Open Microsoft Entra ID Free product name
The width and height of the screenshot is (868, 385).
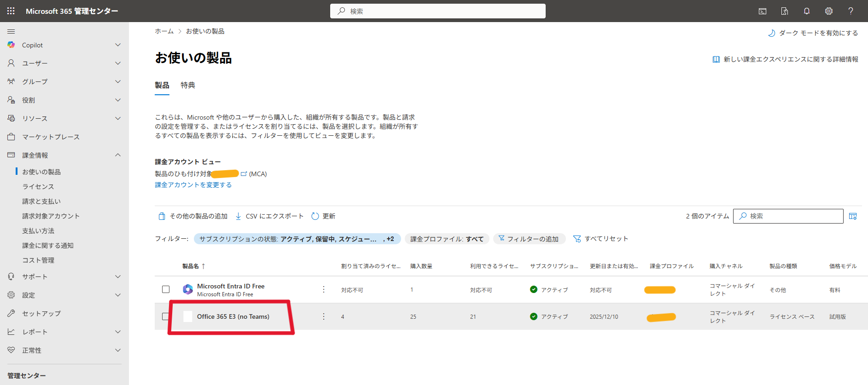coord(231,286)
